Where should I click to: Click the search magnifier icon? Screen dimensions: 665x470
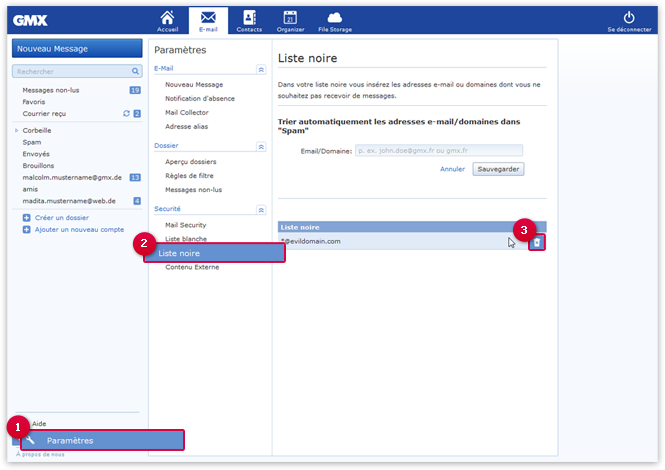[135, 71]
